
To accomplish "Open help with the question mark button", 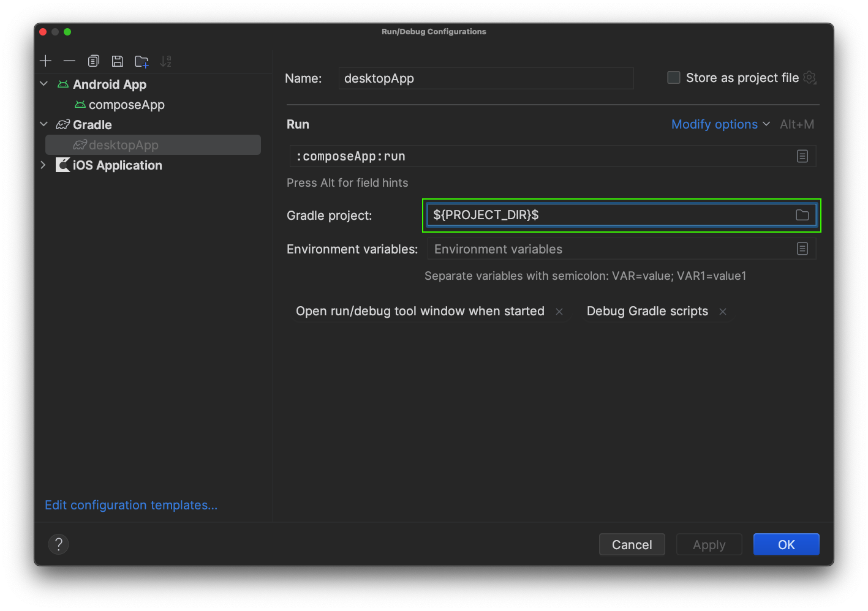I will pyautogui.click(x=58, y=544).
